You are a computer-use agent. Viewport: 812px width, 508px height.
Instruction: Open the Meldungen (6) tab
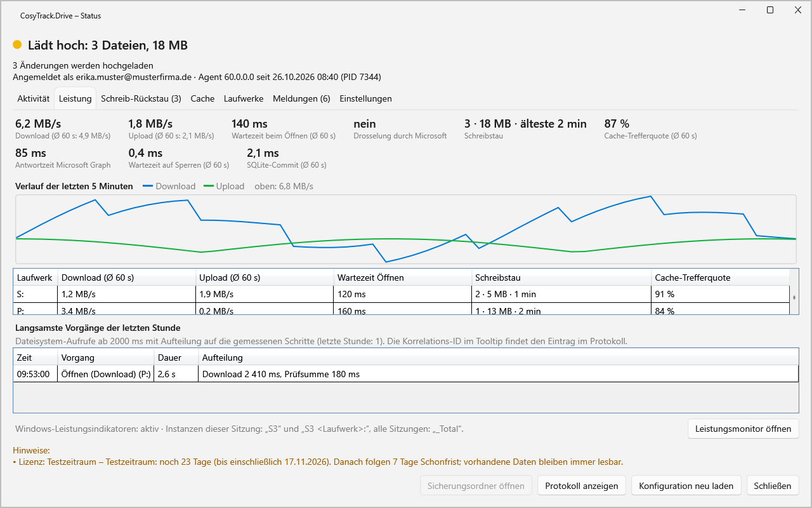coord(301,98)
